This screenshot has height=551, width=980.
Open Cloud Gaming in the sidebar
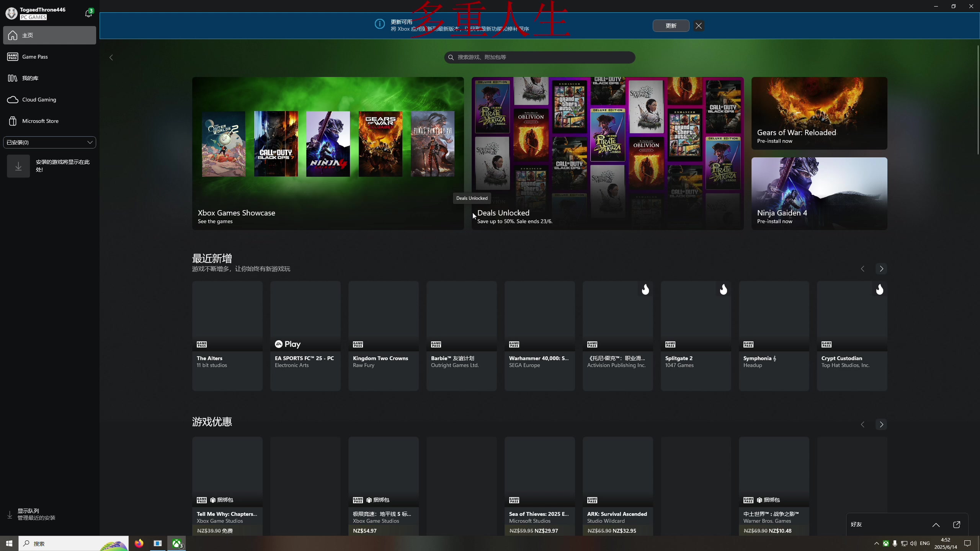50,99
